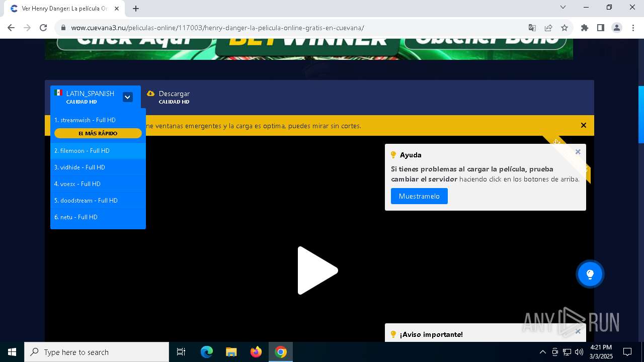Open a new browser tab

coord(136,9)
